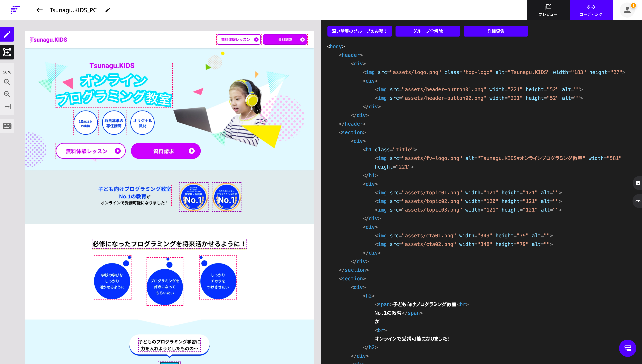Zoom out using the magnifier minus icon
This screenshot has width=642, height=364.
pos(7,94)
